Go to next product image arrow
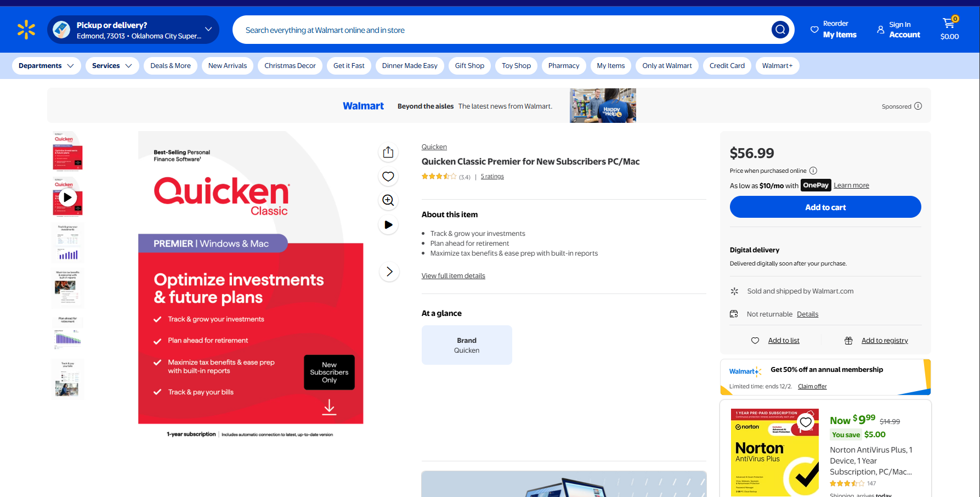 [389, 272]
